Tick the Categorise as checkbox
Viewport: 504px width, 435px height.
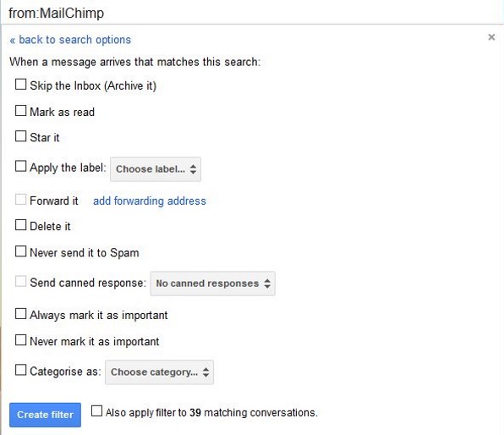click(20, 370)
